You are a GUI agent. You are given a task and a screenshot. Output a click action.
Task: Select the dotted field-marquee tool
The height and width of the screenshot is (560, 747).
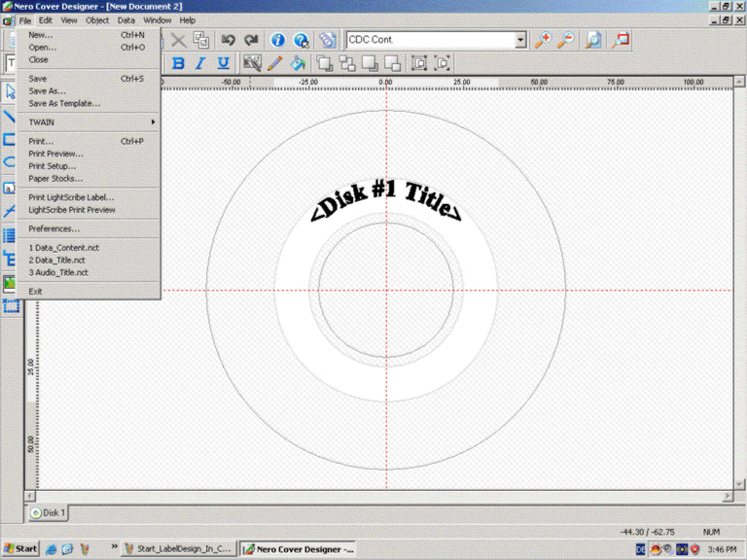[x=11, y=305]
